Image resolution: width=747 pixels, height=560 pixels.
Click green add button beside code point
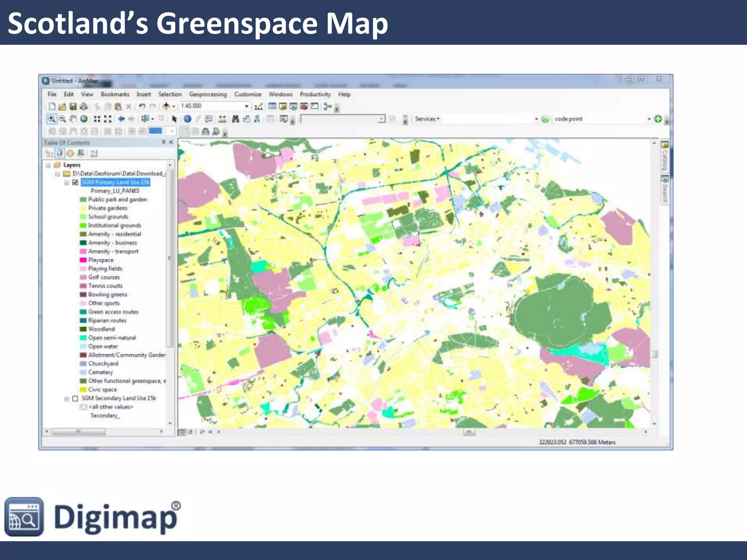pos(658,119)
